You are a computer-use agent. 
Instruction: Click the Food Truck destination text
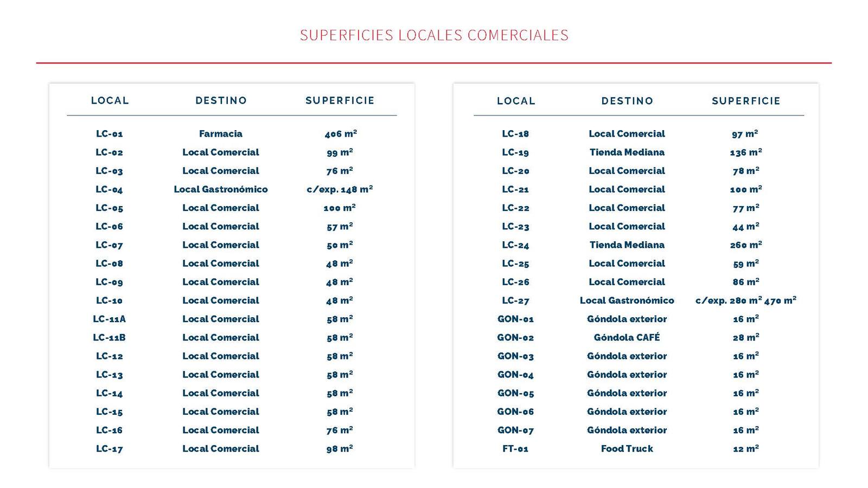[627, 448]
